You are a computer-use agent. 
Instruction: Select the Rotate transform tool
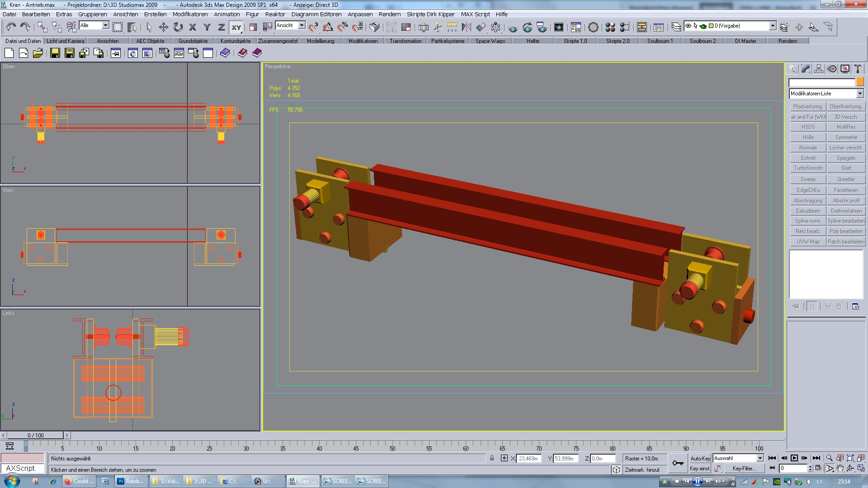(x=178, y=28)
